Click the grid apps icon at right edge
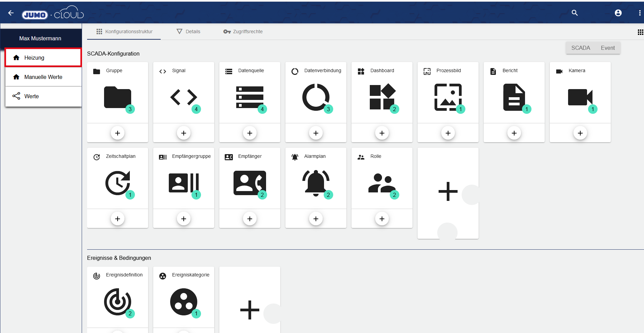 pos(640,32)
